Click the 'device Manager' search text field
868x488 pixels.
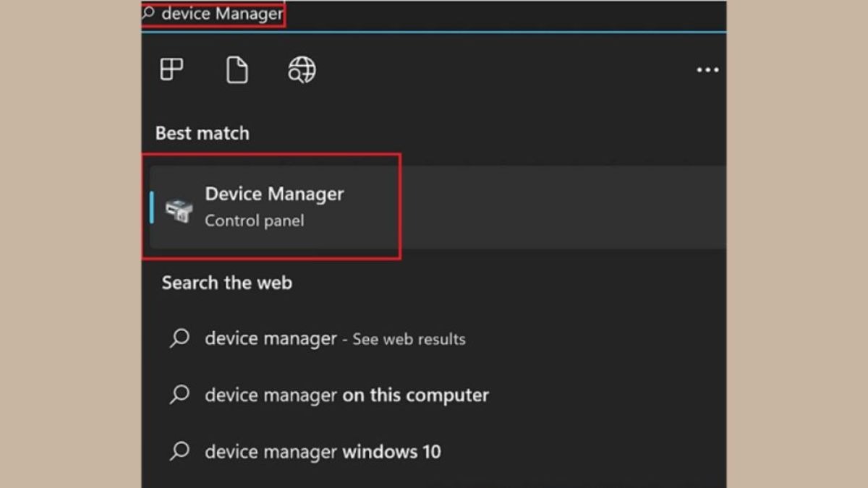tap(221, 14)
